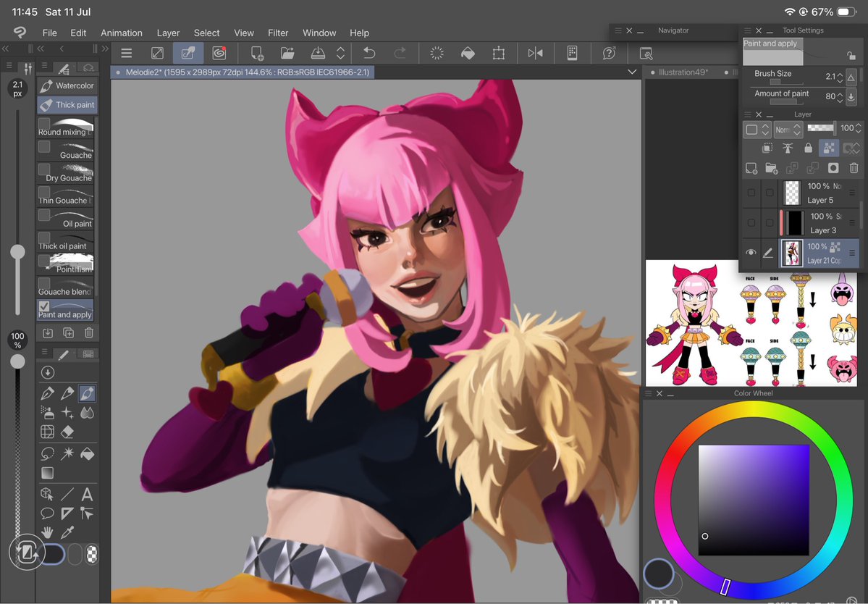Select the Eyedropper tool in tool palette
This screenshot has width=868, height=604.
67,532
